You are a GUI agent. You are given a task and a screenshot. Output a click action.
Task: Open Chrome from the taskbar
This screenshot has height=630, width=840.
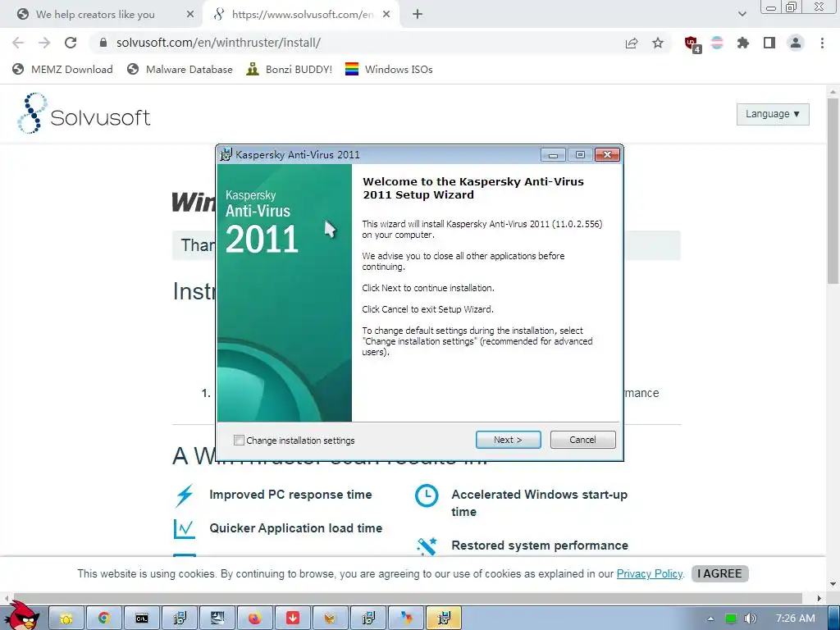pyautogui.click(x=104, y=619)
